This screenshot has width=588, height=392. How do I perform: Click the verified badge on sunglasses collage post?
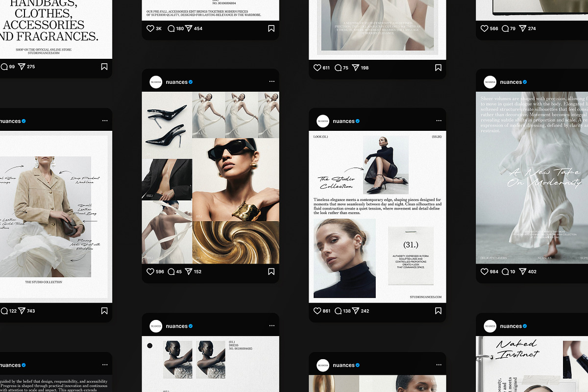click(191, 82)
